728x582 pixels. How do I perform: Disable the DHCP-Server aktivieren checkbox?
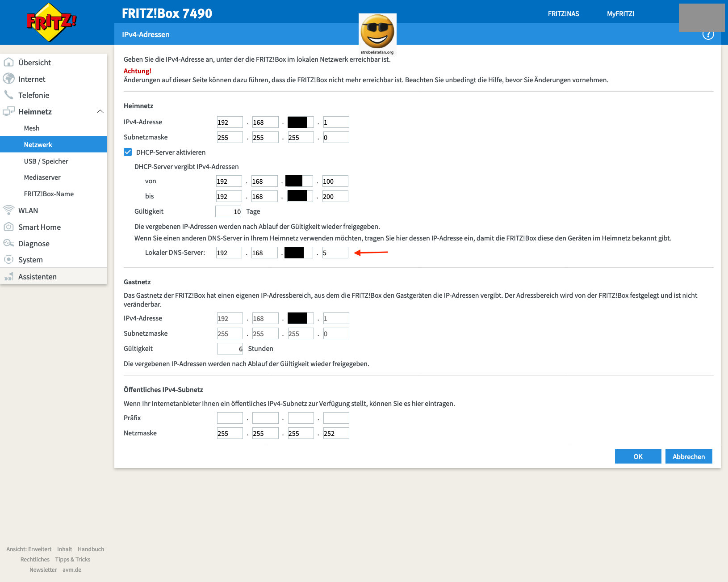point(128,152)
